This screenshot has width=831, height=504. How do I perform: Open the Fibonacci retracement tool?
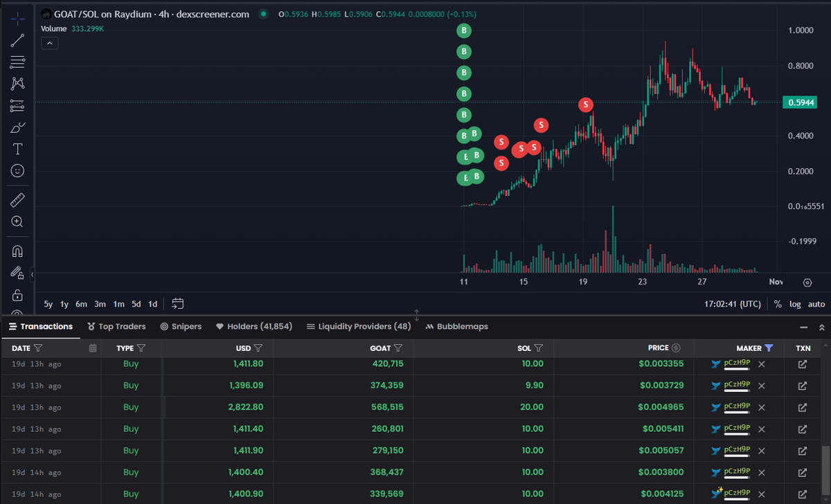(x=17, y=62)
